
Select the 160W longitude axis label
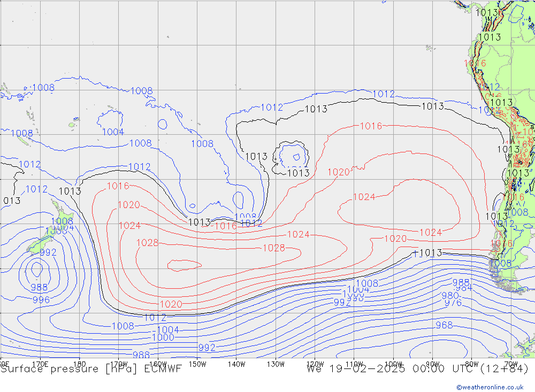158,364
